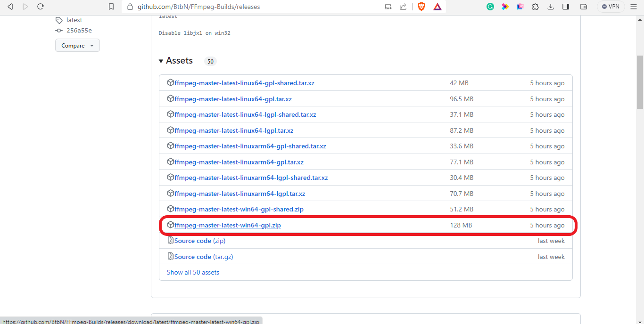This screenshot has height=324, width=644.
Task: Open Brave Wallet
Action: (584, 7)
